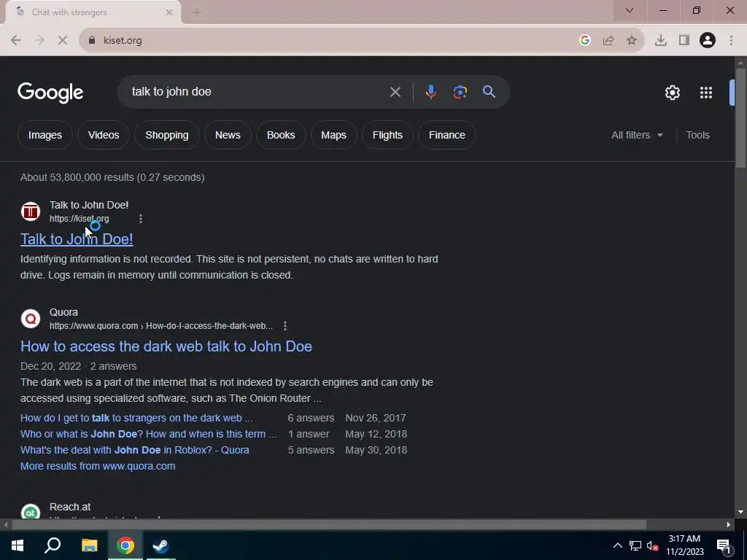This screenshot has height=560, width=747.
Task: Open More results from www.quora.com
Action: point(98,466)
